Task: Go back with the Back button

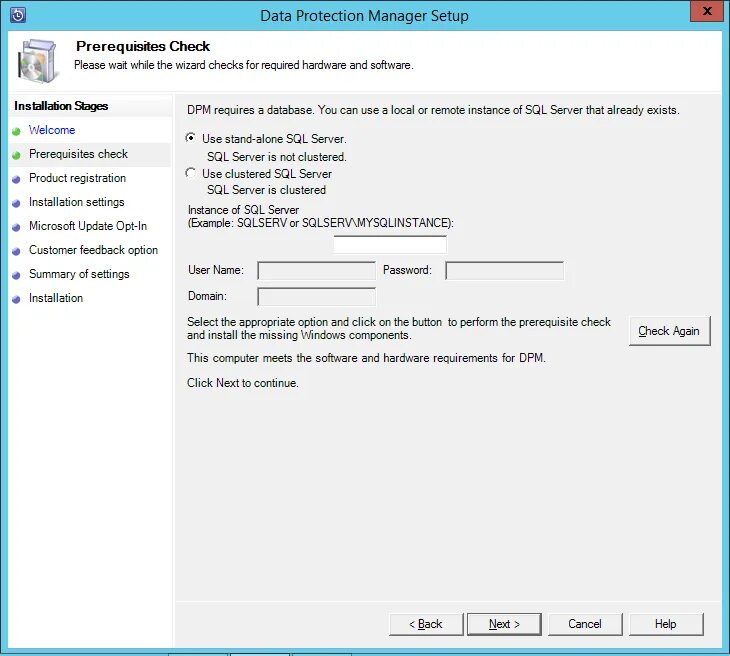Action: point(426,624)
